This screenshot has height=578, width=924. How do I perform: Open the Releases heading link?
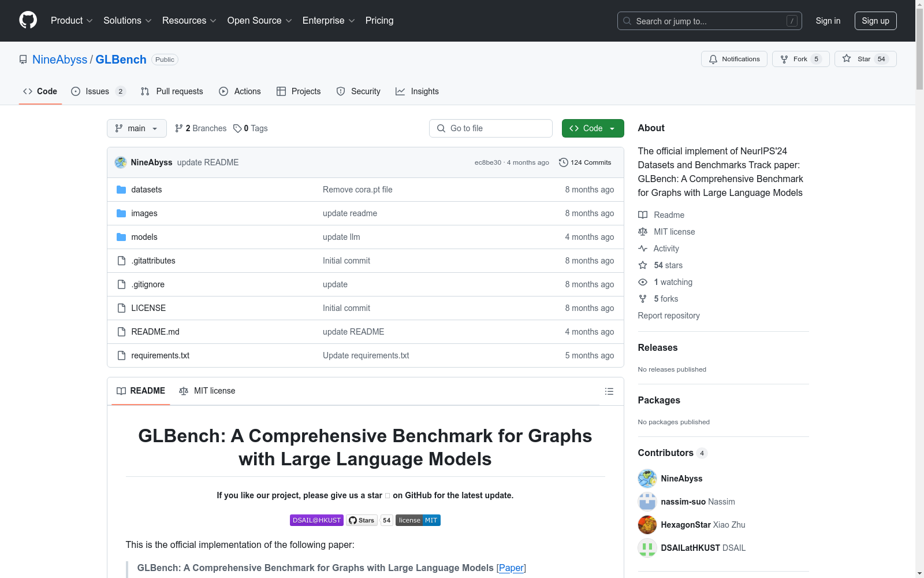(658, 347)
